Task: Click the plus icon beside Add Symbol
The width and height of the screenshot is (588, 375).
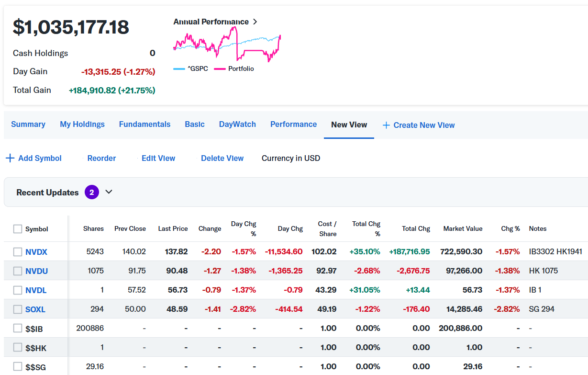Action: point(10,158)
